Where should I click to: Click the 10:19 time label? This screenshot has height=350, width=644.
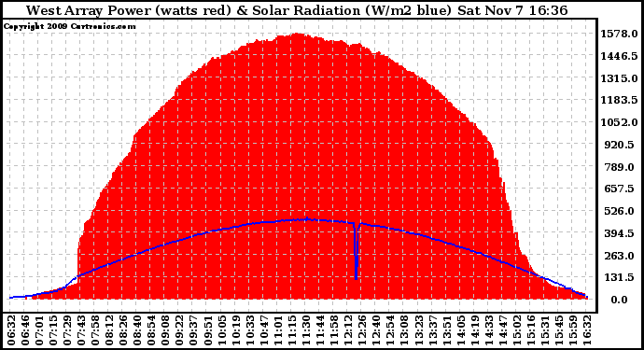235,330
